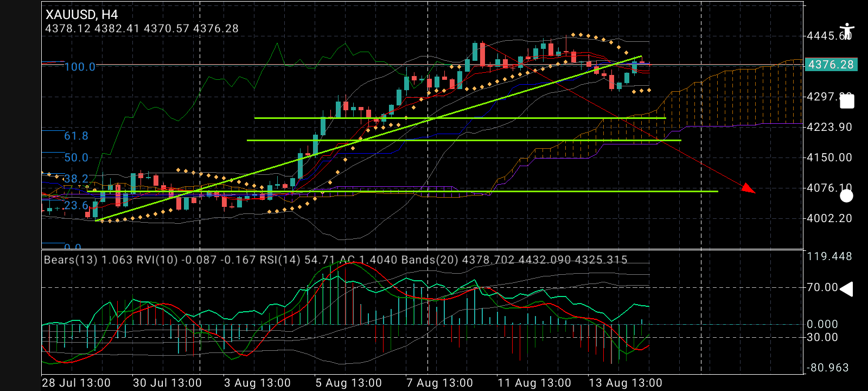This screenshot has height=391, width=868.
Task: Tap the 13 Aug 13:00 time label
Action: tap(626, 383)
